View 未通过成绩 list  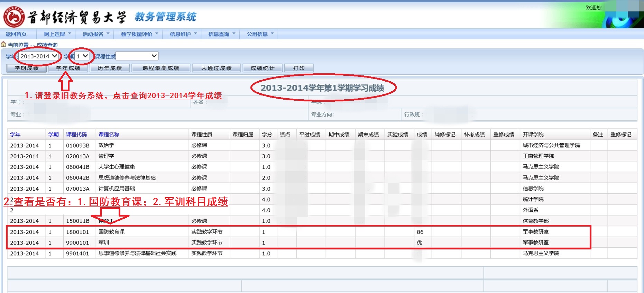pyautogui.click(x=217, y=68)
